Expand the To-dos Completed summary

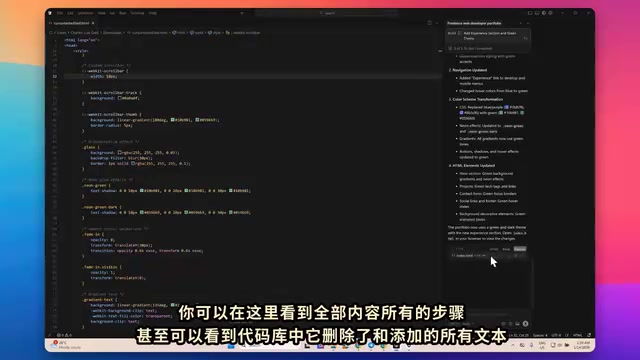tap(471, 48)
